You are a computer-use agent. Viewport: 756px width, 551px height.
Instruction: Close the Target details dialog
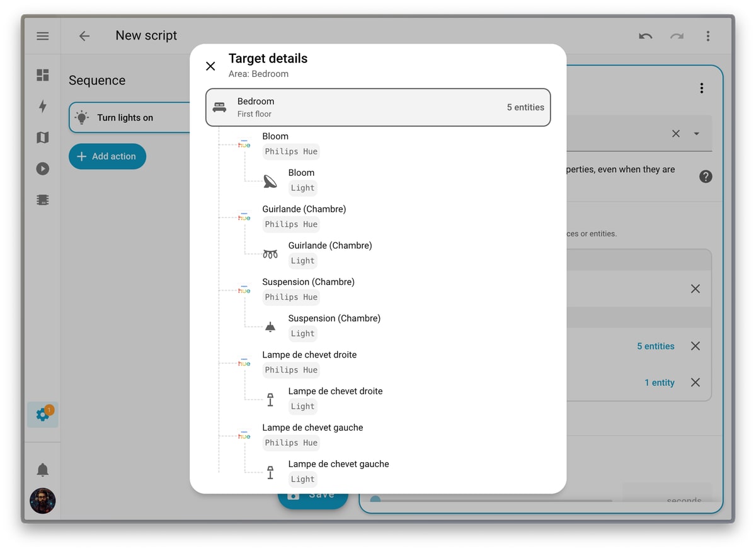click(x=210, y=66)
